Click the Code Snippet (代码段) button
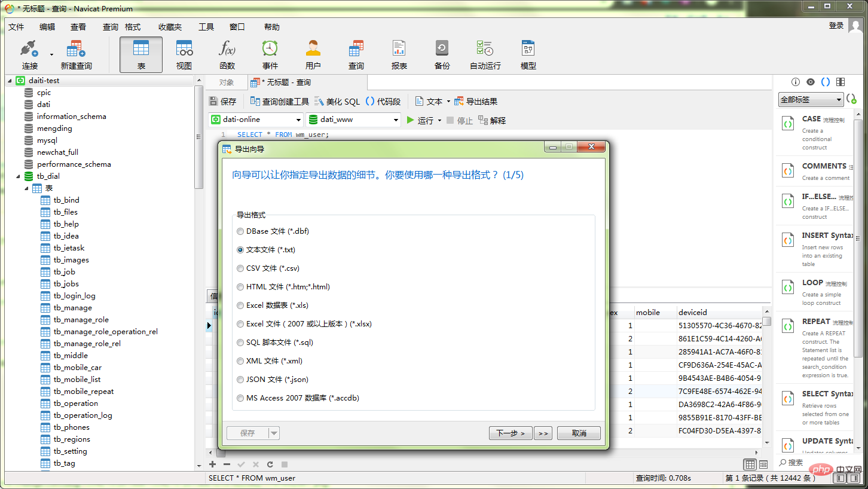 383,102
